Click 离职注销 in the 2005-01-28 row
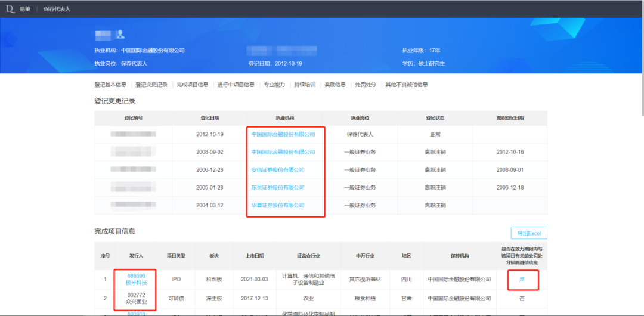The image size is (644, 316). 435,187
